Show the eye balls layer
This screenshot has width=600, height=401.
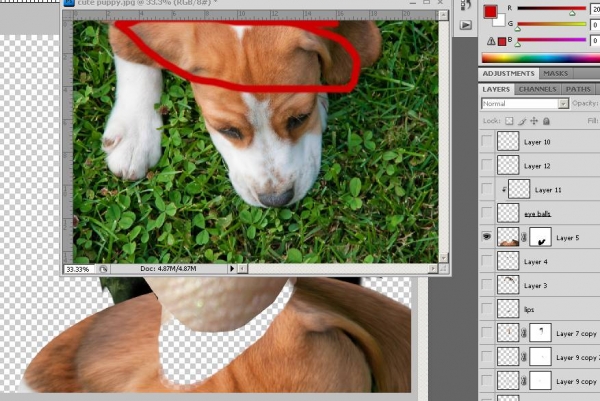pos(487,213)
